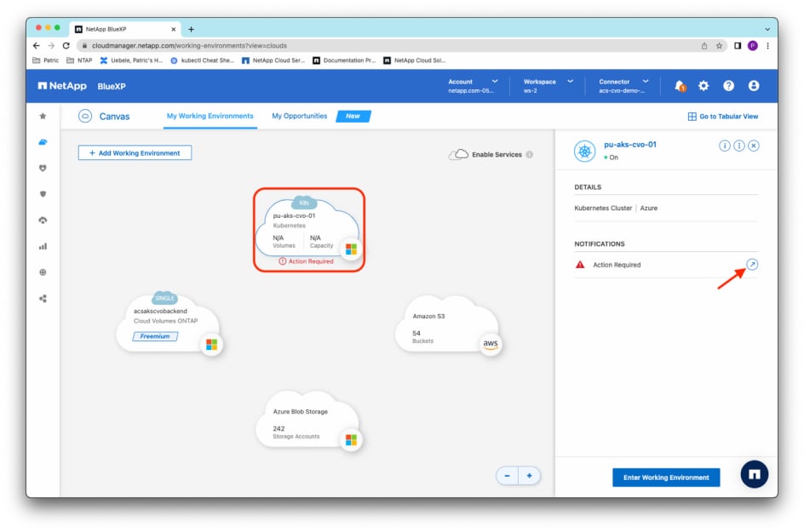
Task: Click the Action Required warning triangle
Action: point(580,265)
